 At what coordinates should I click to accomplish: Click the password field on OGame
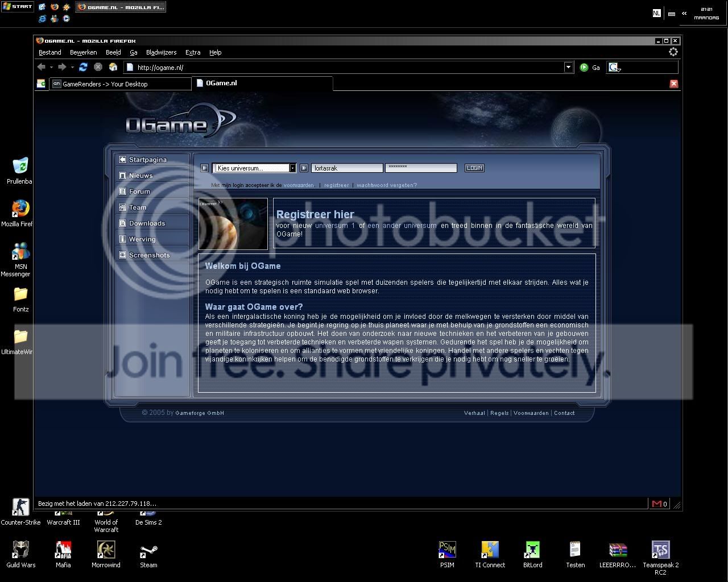click(421, 168)
